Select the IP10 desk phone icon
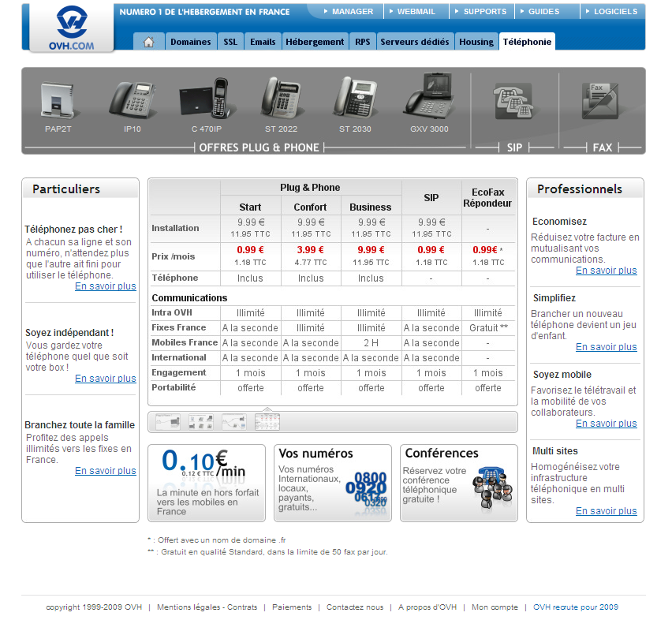This screenshot has height=620, width=672. 132,101
